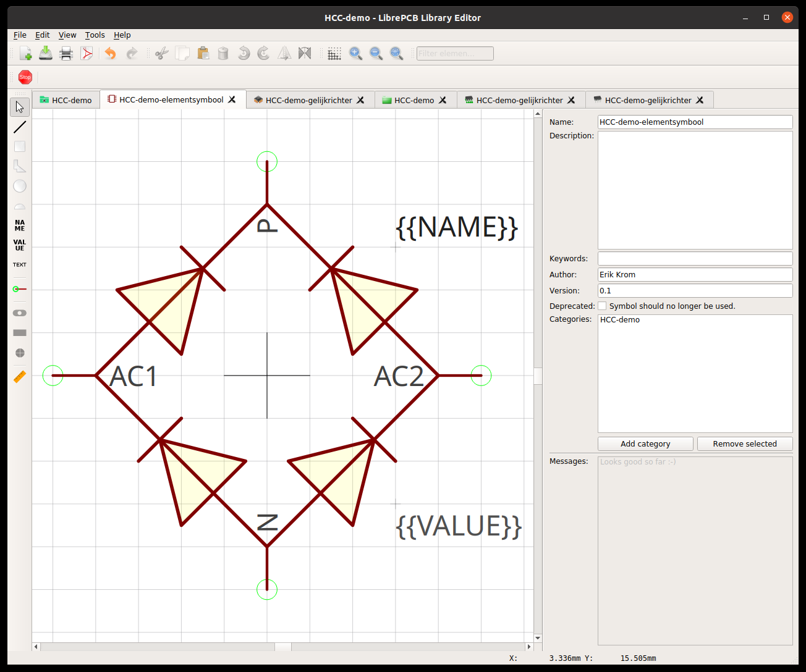Click the Zoom Out magnifier icon
This screenshot has height=672, width=806.
[376, 54]
